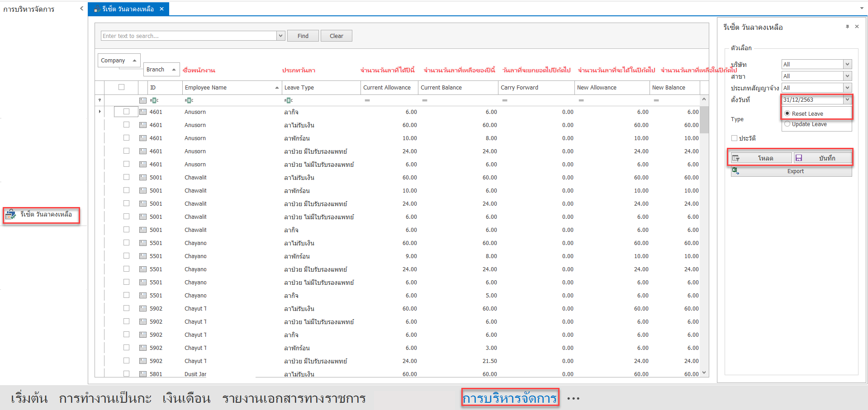The height and width of the screenshot is (410, 868).
Task: Collapse the การบริหารจัดการ left navigation pane
Action: click(81, 8)
